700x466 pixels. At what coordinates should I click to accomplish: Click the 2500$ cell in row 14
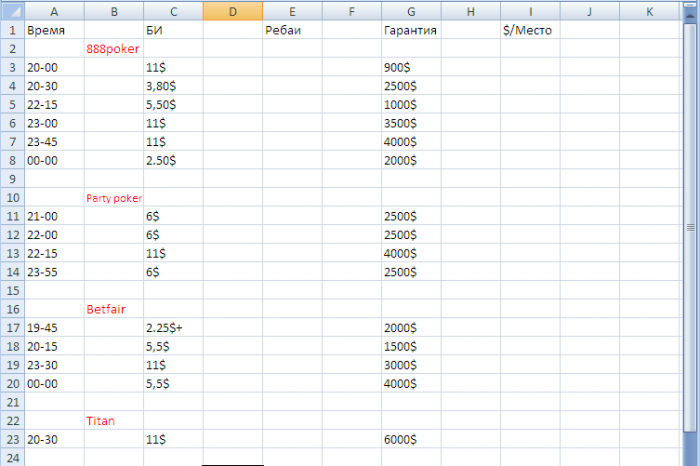411,272
